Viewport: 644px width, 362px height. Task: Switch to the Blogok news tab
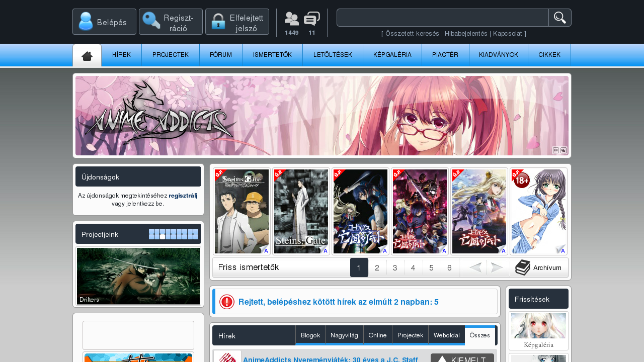pos(310,335)
